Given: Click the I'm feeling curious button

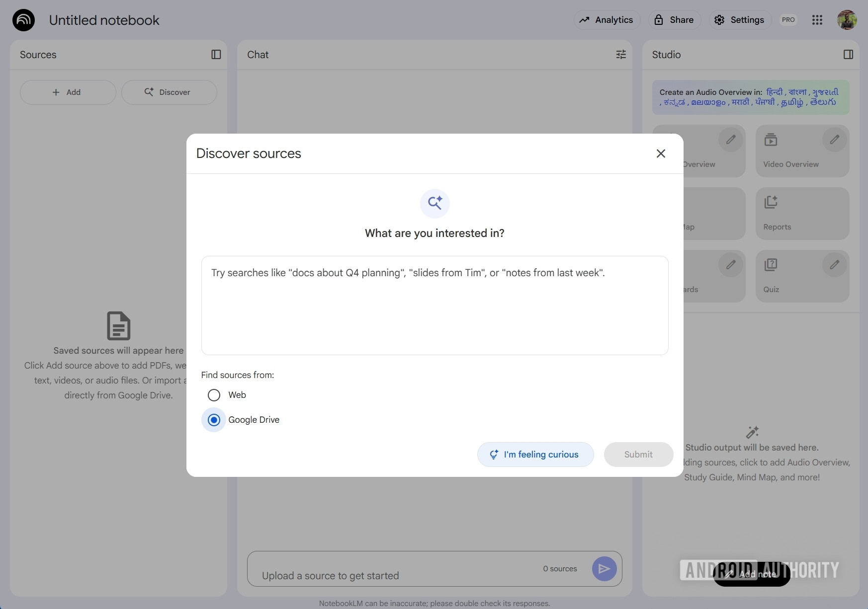Looking at the screenshot, I should tap(535, 454).
